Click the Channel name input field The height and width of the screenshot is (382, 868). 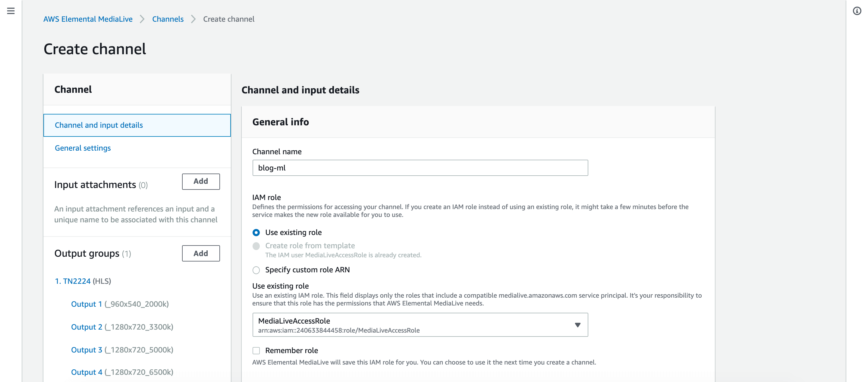(420, 168)
